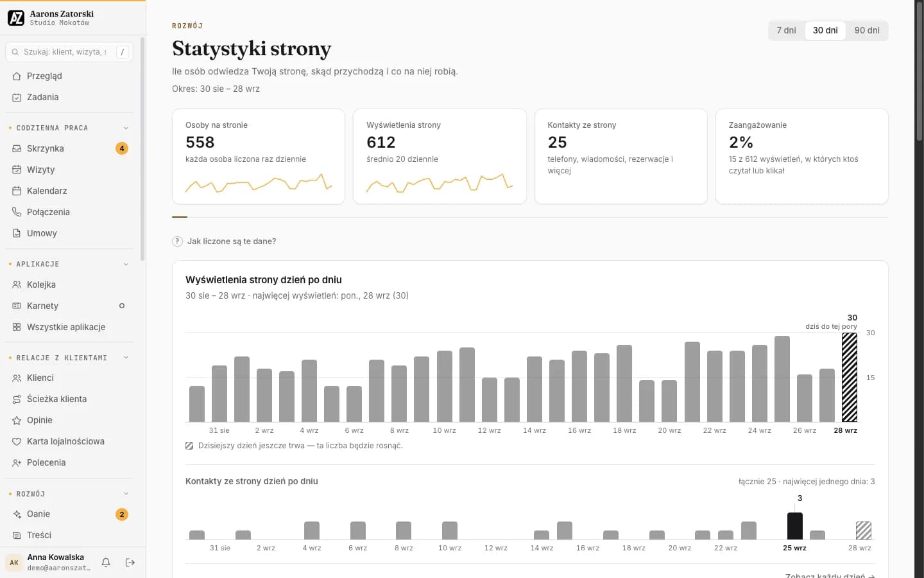Click the 'Okres: 30 sie – 28 wrz' text
Screen dimensions: 924x578
(216, 89)
